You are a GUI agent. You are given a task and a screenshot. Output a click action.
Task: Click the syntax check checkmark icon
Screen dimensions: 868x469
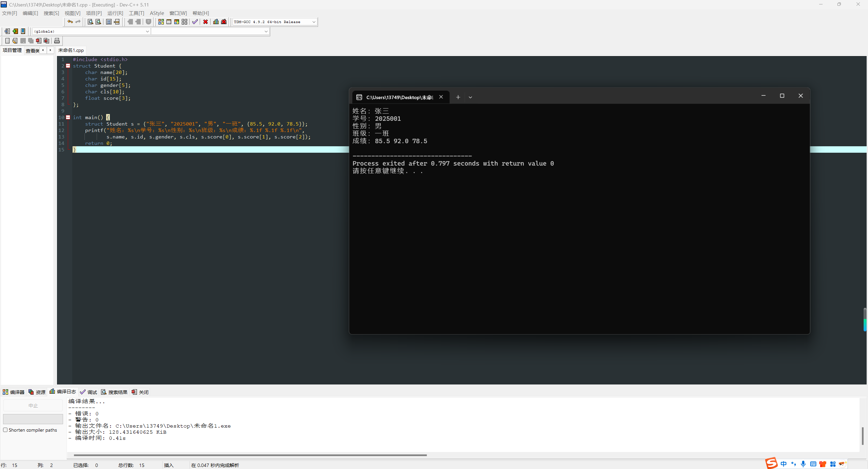[195, 22]
